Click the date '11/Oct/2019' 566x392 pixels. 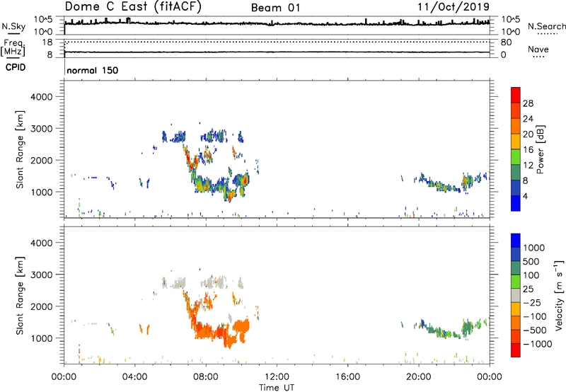pyautogui.click(x=454, y=7)
